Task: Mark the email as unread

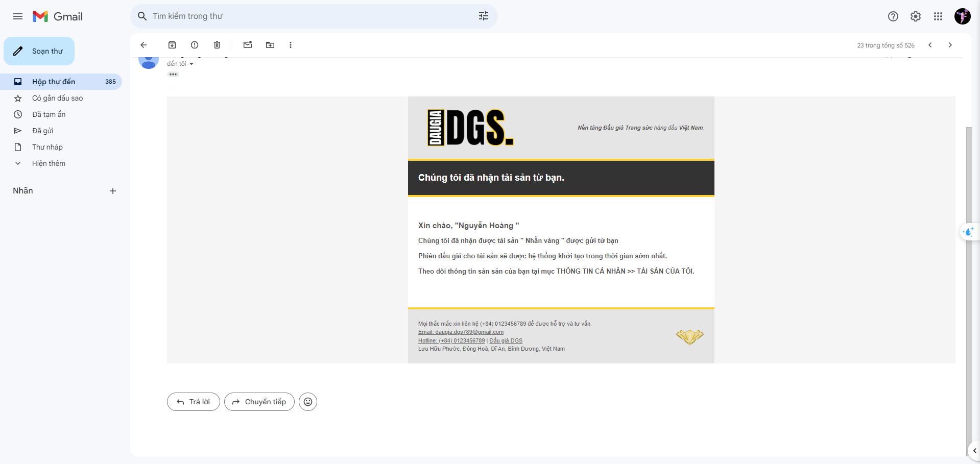Action: coord(248,45)
